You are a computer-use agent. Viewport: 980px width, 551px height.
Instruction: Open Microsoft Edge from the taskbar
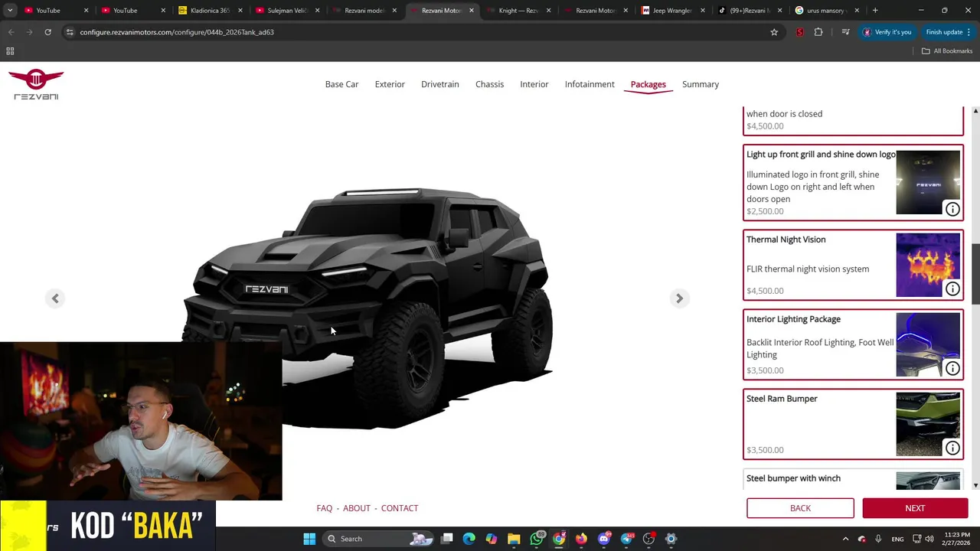469,539
